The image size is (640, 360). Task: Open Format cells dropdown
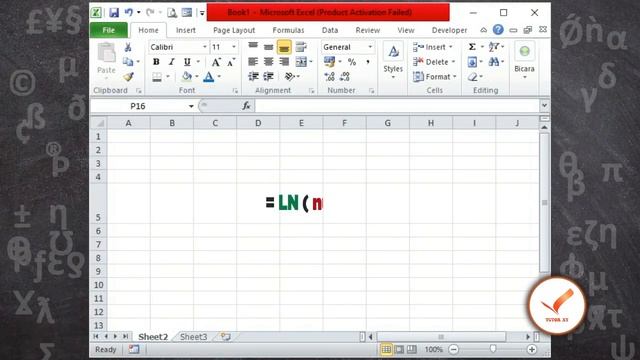435,77
